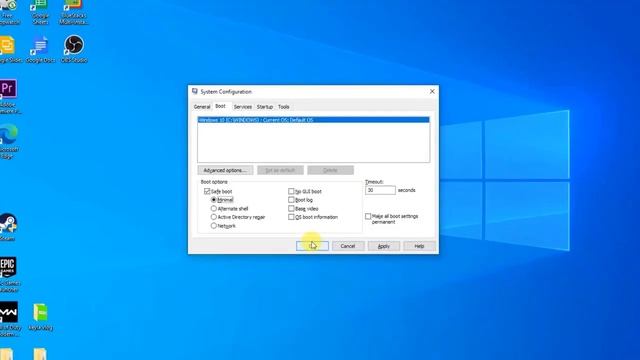The image size is (640, 360).
Task: Click the System Configuration title bar icon
Action: click(195, 91)
